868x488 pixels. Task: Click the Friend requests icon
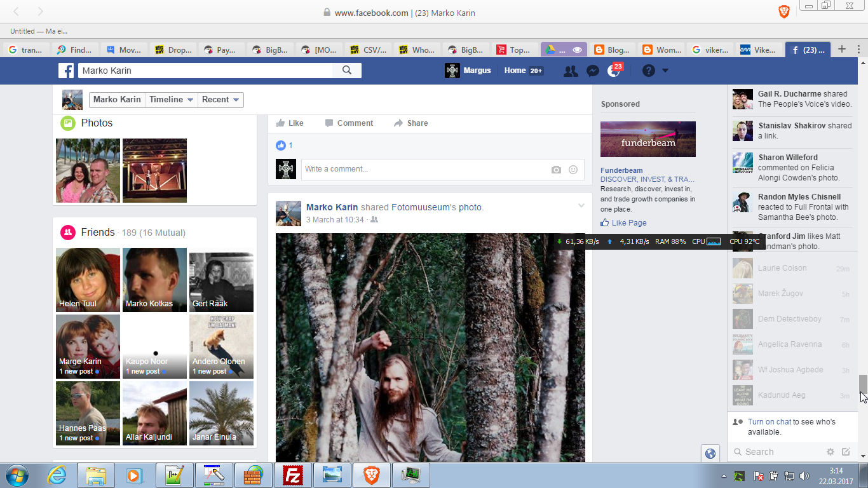[571, 71]
